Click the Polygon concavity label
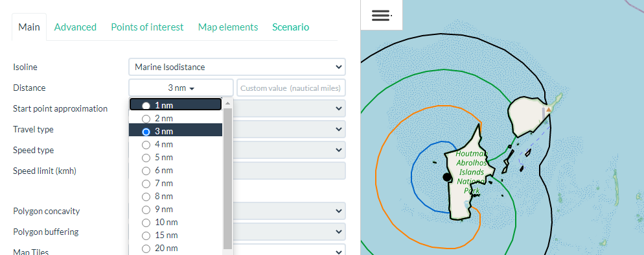 pyautogui.click(x=47, y=211)
